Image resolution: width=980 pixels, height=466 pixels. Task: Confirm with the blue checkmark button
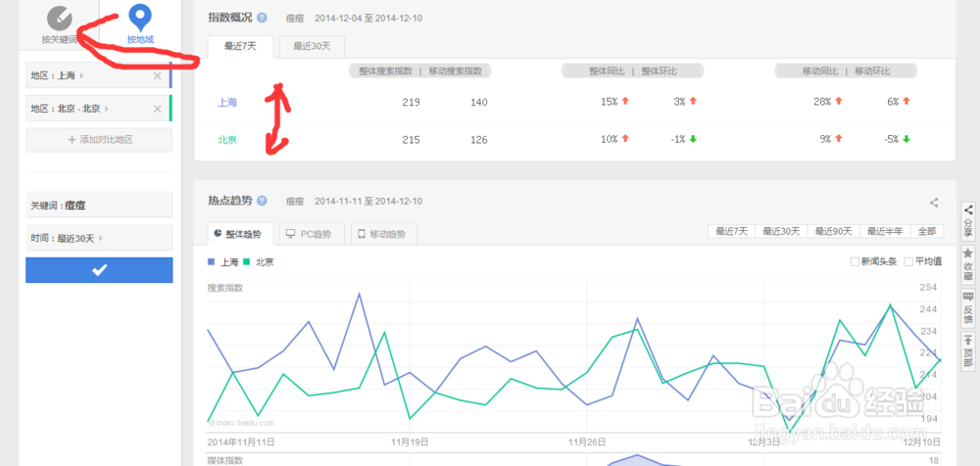(x=99, y=270)
